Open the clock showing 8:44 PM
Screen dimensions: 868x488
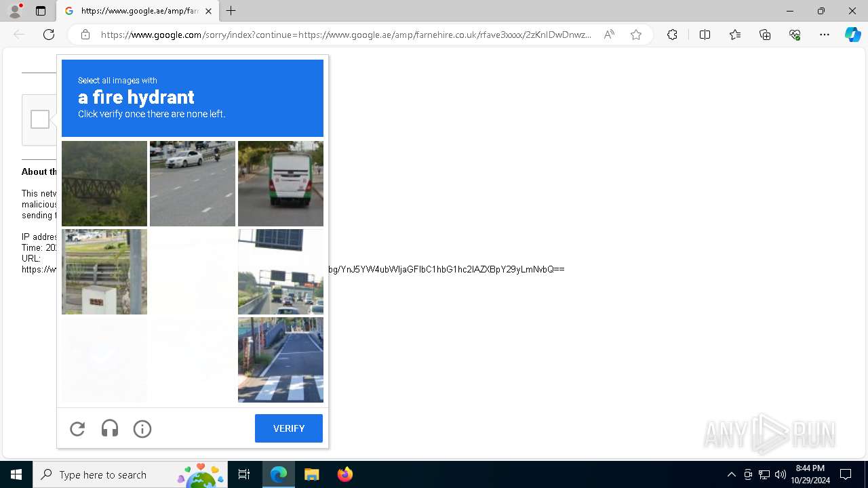(x=810, y=474)
